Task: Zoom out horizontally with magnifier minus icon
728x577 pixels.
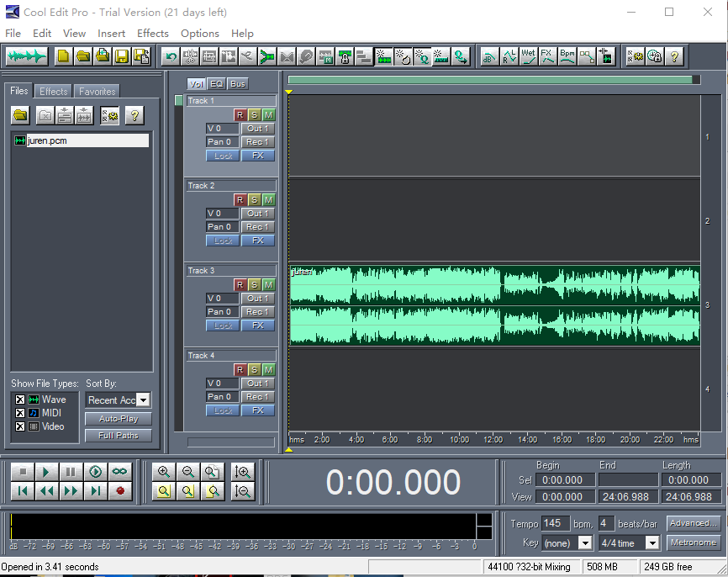Action: (188, 472)
